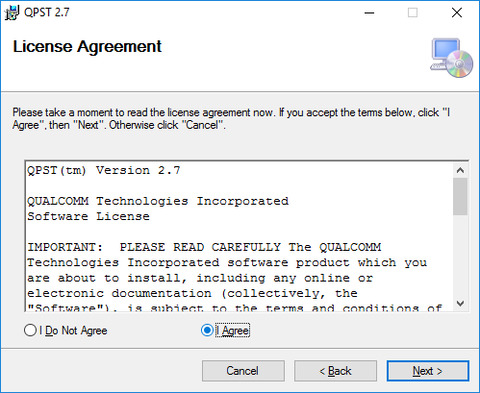
Task: Click the QPST 2.7 title bar text
Action: tap(47, 13)
